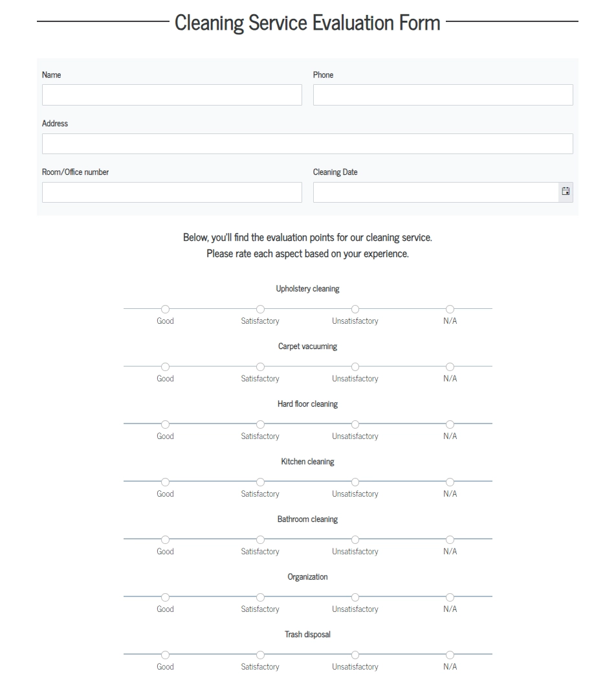This screenshot has height=678, width=616.
Task: Click the Phone input field
Action: [x=443, y=95]
